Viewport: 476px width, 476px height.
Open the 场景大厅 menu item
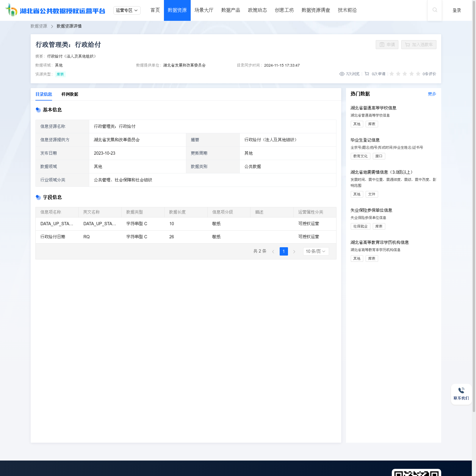tap(204, 10)
